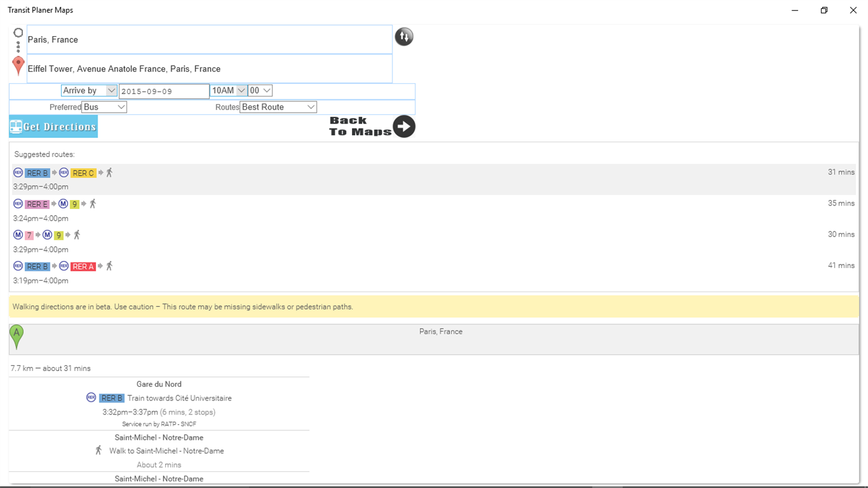The image size is (868, 488).
Task: Click the origin circle icon
Action: (x=18, y=33)
